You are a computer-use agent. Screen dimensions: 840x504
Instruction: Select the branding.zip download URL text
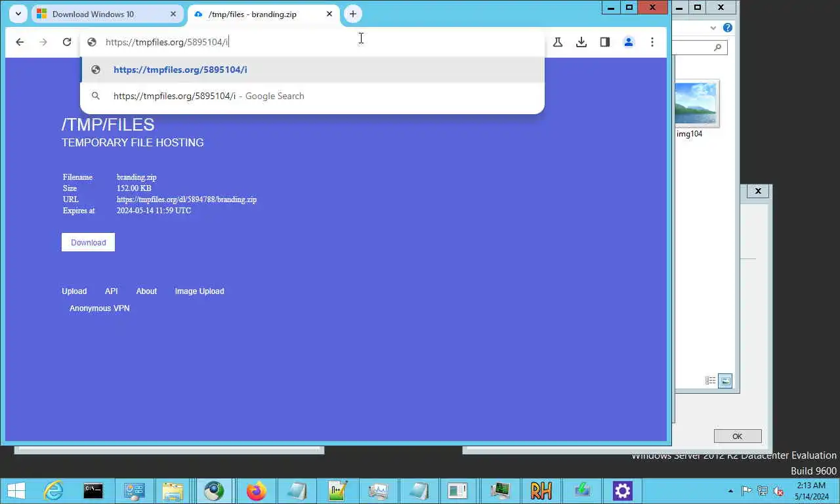186,199
